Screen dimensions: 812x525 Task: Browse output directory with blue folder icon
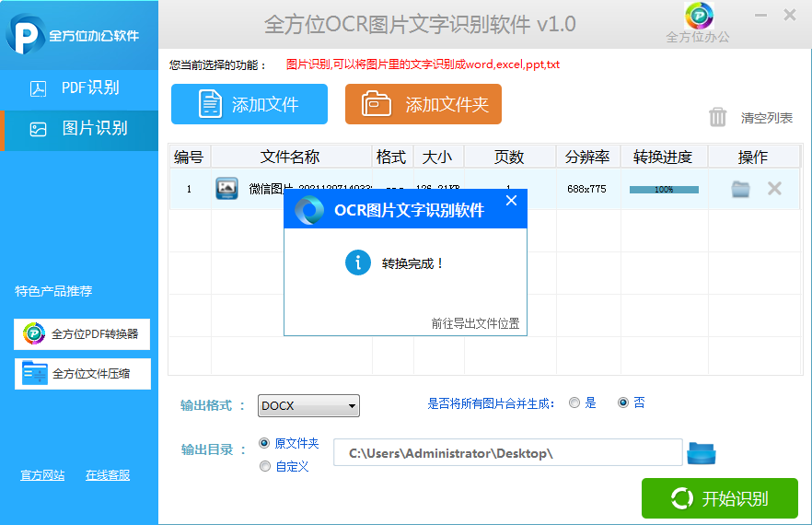point(702,453)
